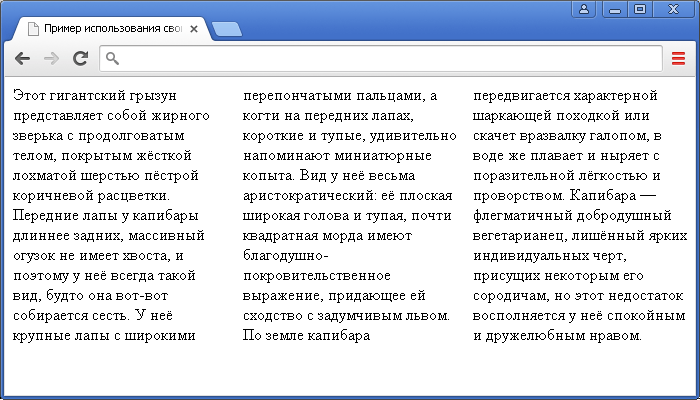Viewport: 700px width, 400px height.
Task: Click the line "проворством. Капибара —"
Action: point(565,196)
